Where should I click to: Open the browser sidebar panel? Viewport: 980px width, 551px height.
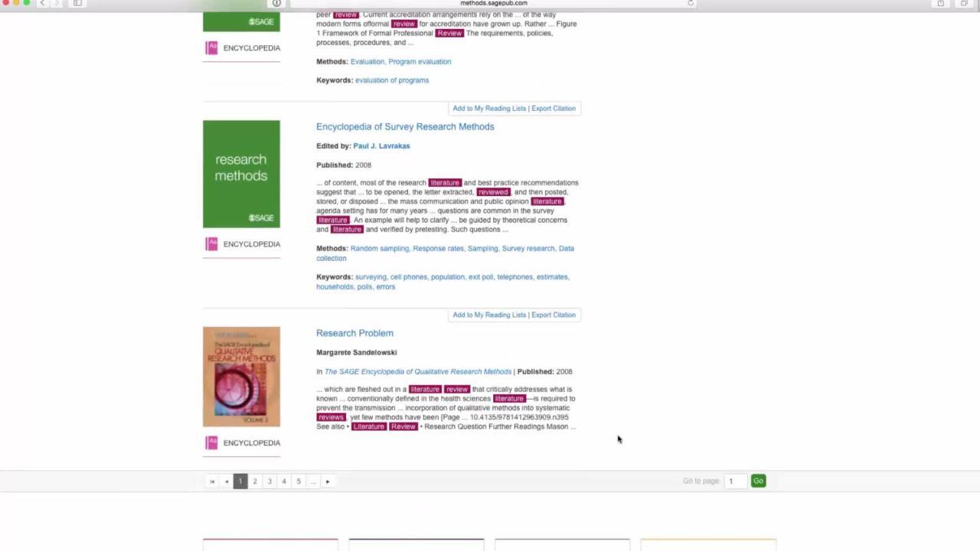pos(77,3)
